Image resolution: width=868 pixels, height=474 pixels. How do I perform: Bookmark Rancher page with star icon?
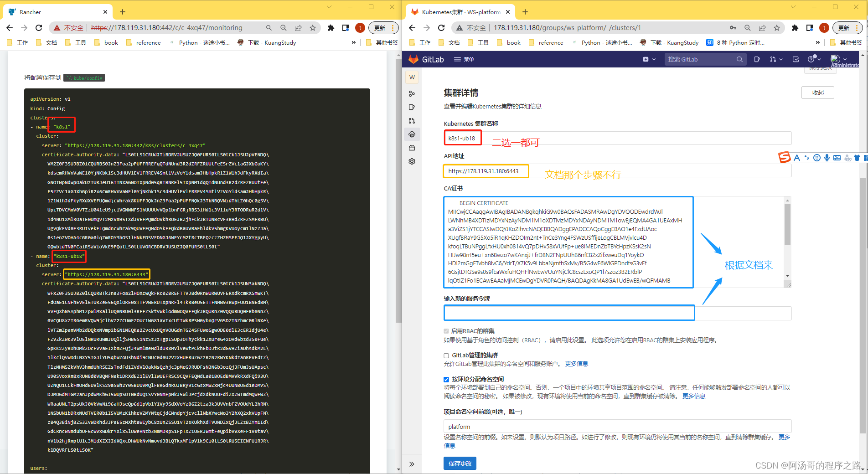pyautogui.click(x=313, y=28)
